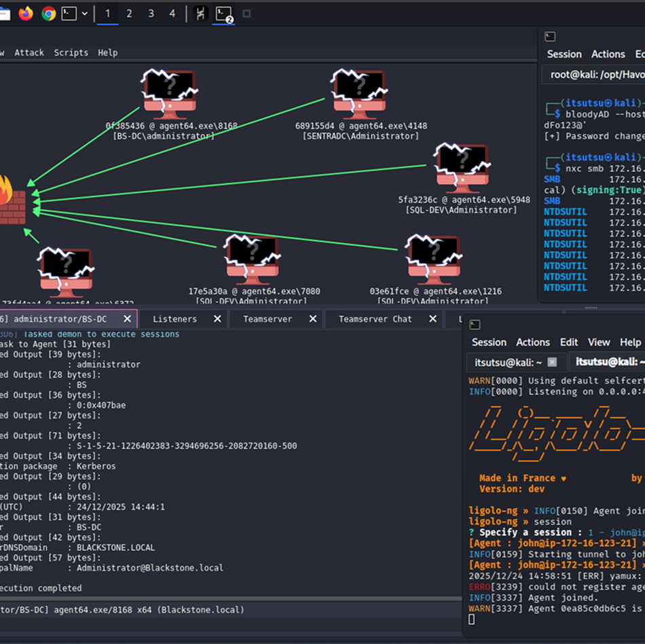This screenshot has height=644, width=645.
Task: Open the Attack menu in Havoc
Action: tap(29, 53)
